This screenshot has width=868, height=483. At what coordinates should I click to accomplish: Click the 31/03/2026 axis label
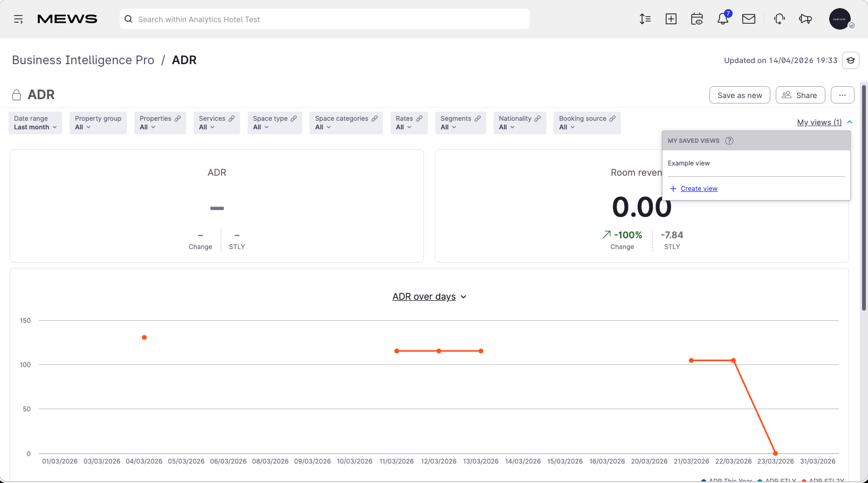818,461
